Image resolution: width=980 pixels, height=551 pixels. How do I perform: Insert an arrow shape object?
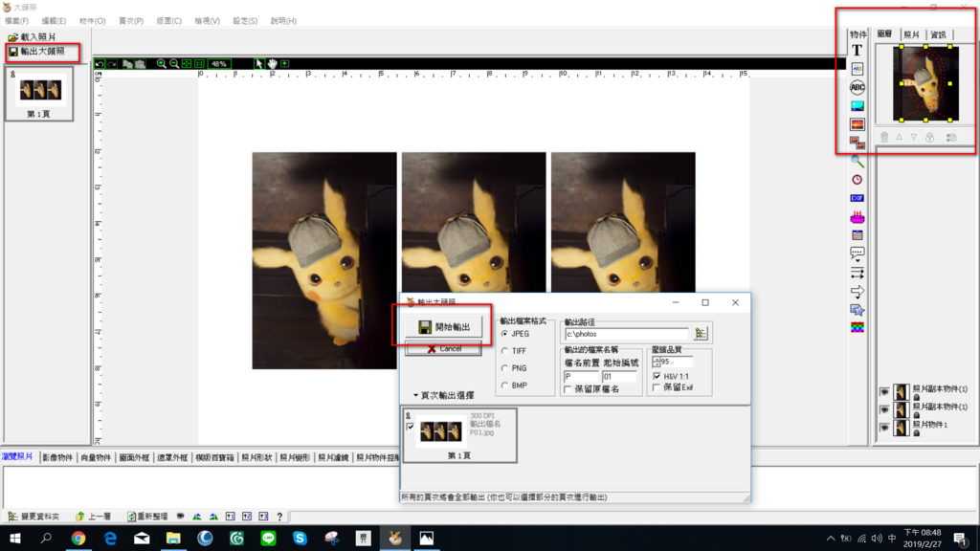(857, 291)
